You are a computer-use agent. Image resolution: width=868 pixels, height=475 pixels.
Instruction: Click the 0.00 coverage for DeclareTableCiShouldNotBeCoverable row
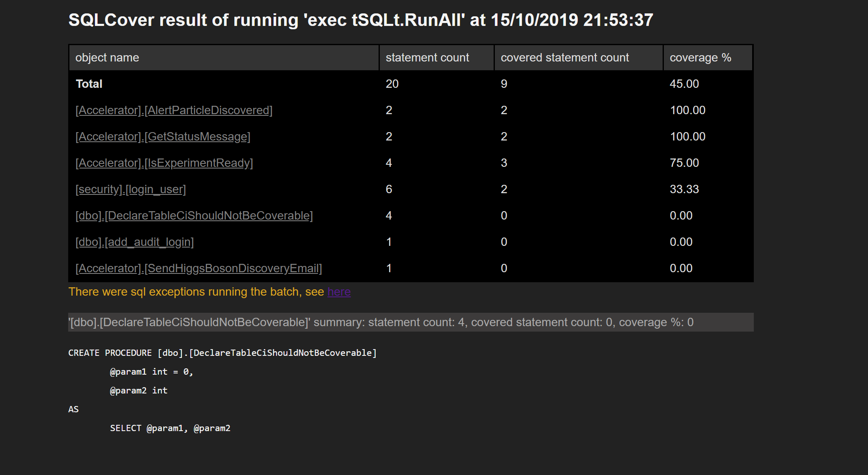pos(681,216)
